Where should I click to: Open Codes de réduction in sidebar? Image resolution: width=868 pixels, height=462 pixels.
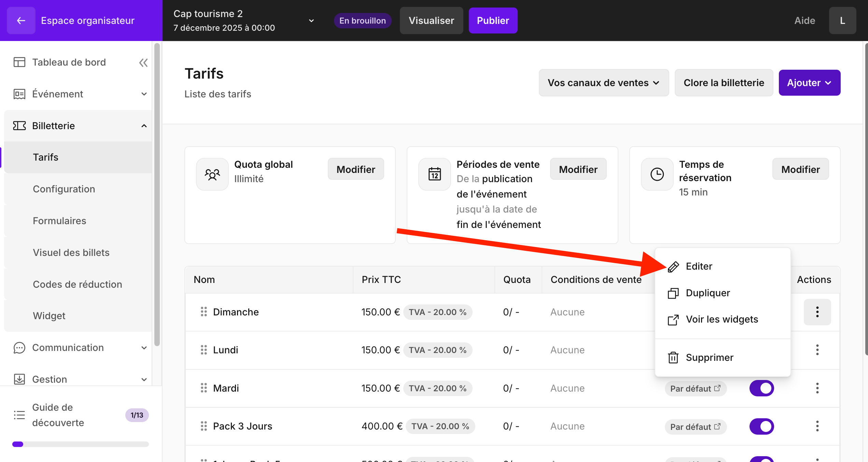77,284
